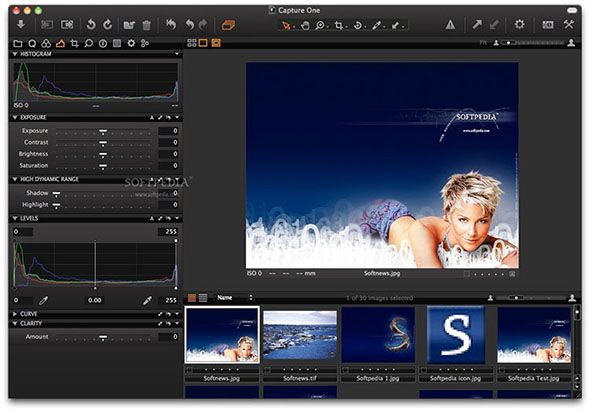The width and height of the screenshot is (590, 411).
Task: Collapse the Histogram panel
Action: (15, 54)
